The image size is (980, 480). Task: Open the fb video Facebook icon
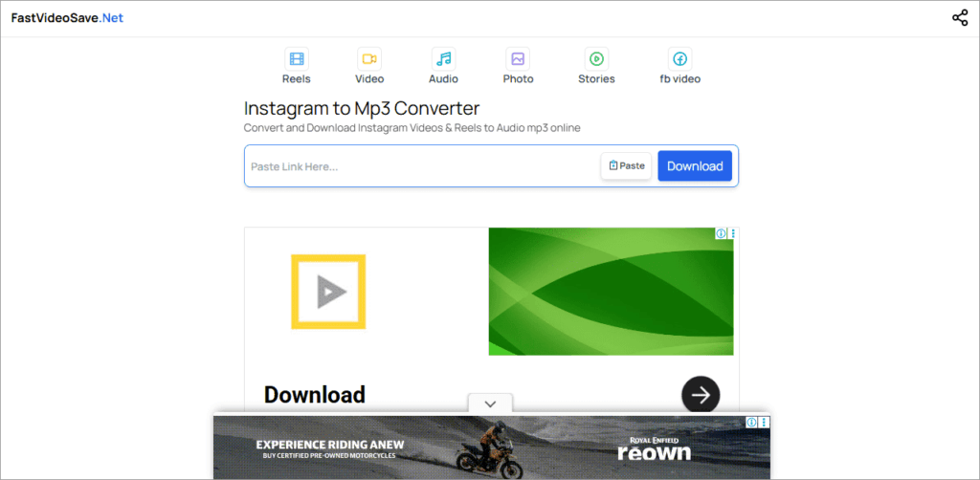click(x=680, y=58)
